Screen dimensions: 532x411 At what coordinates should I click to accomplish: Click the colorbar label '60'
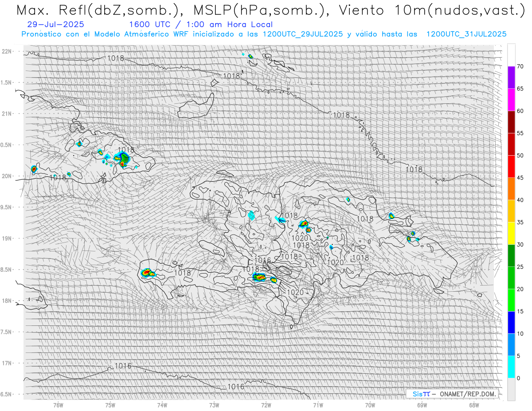(520, 111)
